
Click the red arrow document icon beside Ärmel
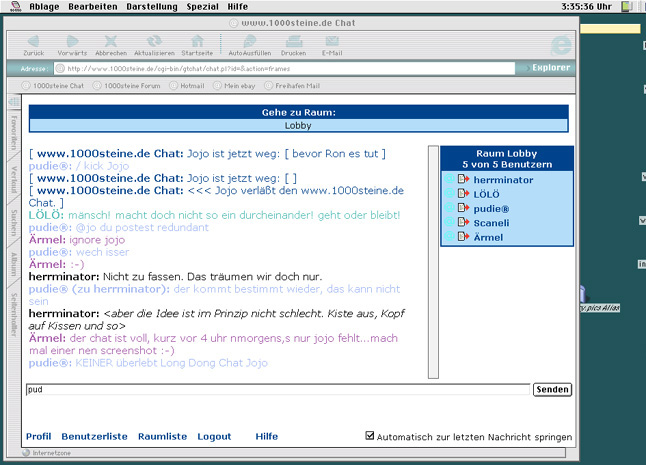pyautogui.click(x=463, y=237)
